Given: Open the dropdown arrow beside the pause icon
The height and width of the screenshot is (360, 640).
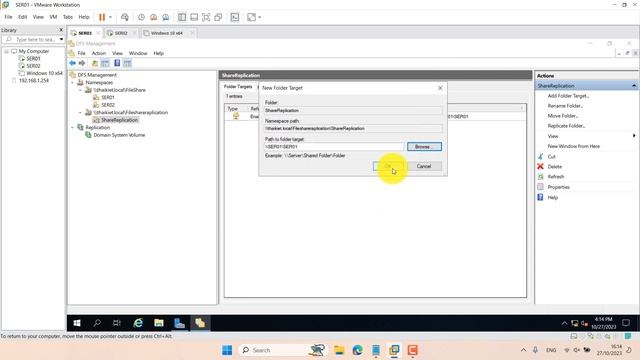Looking at the screenshot, I should click(x=110, y=17).
